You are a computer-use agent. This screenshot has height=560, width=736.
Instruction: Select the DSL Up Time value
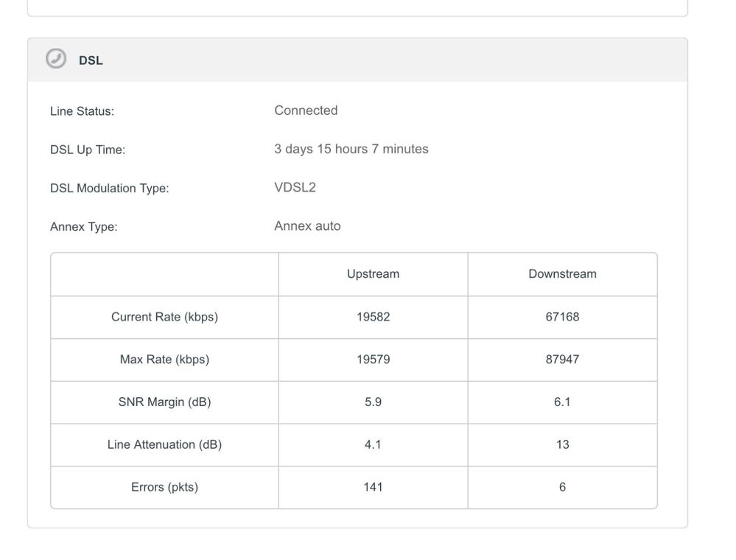click(351, 149)
